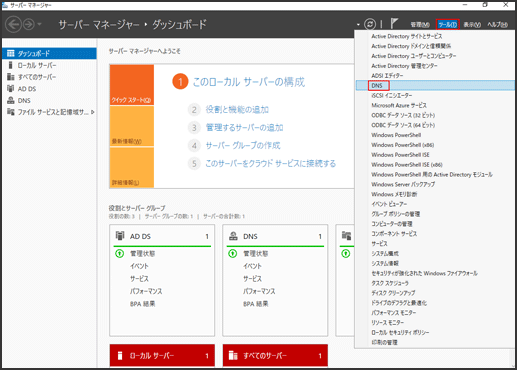The image size is (517, 370).
Task: Open the ツール menu in header
Action: (447, 25)
